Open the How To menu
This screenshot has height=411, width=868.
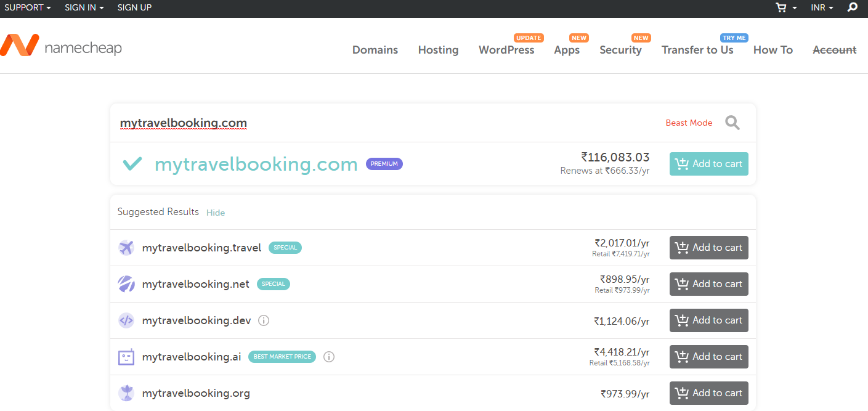(x=773, y=50)
